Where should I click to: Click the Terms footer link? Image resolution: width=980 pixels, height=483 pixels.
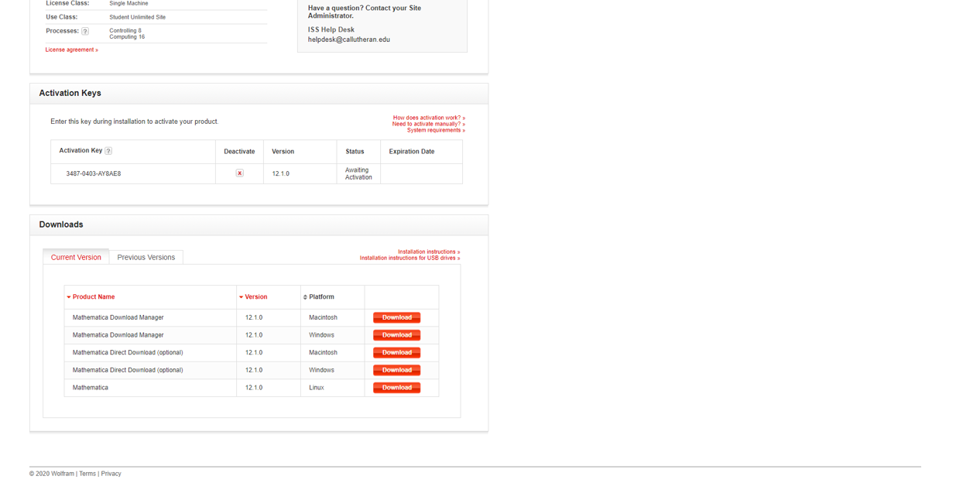click(87, 474)
